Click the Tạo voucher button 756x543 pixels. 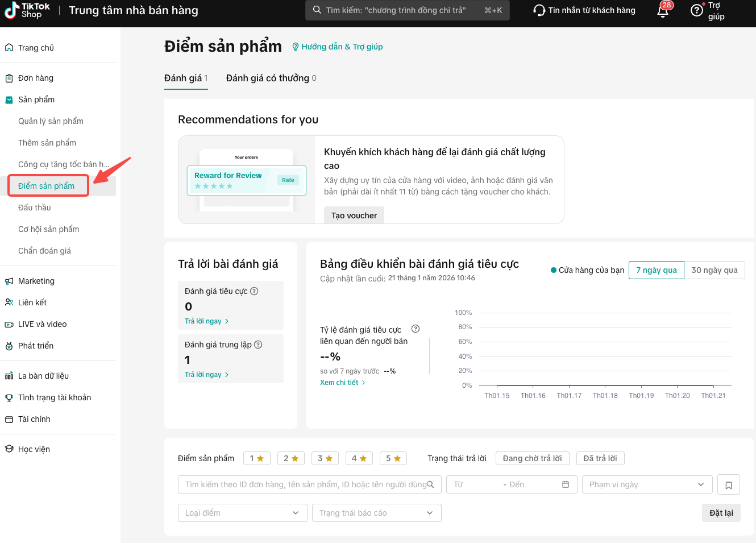coord(354,215)
